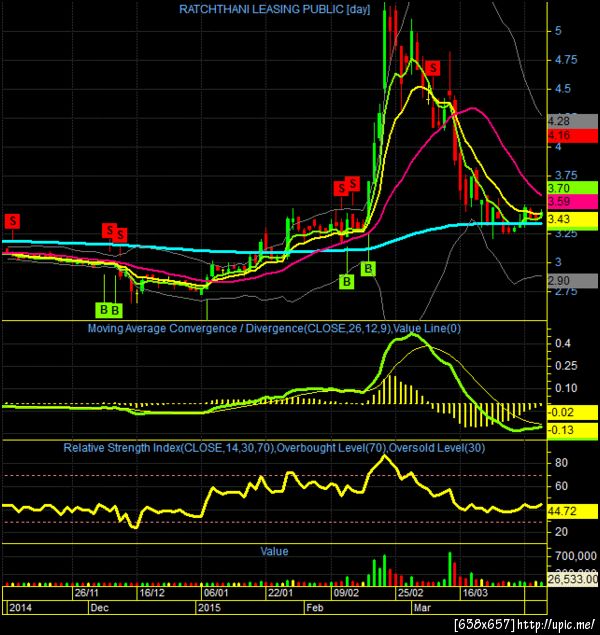Click the RSI 80 axis label

tap(561, 462)
